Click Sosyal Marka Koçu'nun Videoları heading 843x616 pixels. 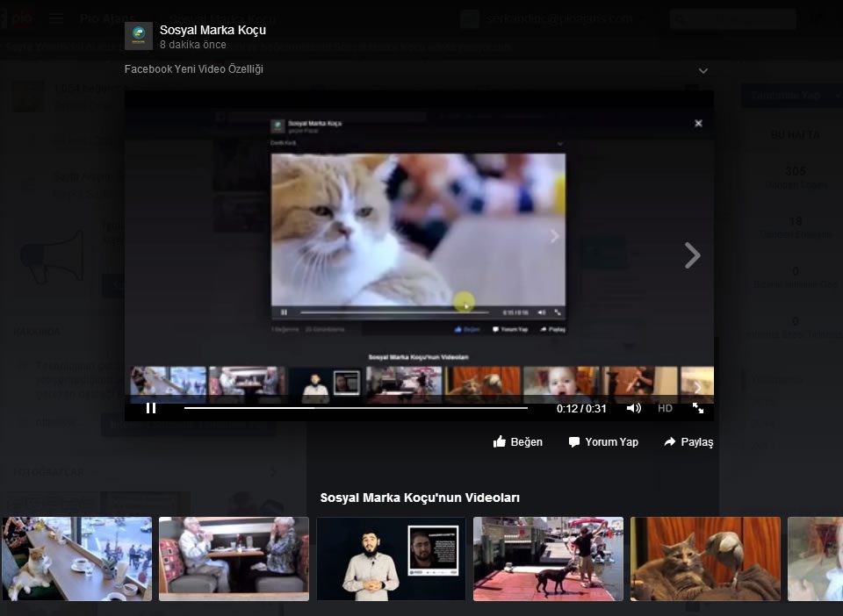pyautogui.click(x=420, y=498)
